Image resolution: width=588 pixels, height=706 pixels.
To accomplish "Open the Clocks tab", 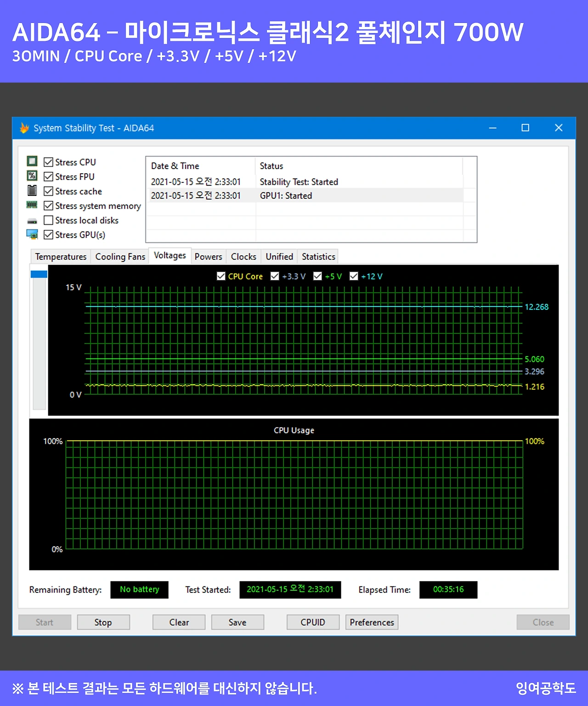I will [x=243, y=256].
